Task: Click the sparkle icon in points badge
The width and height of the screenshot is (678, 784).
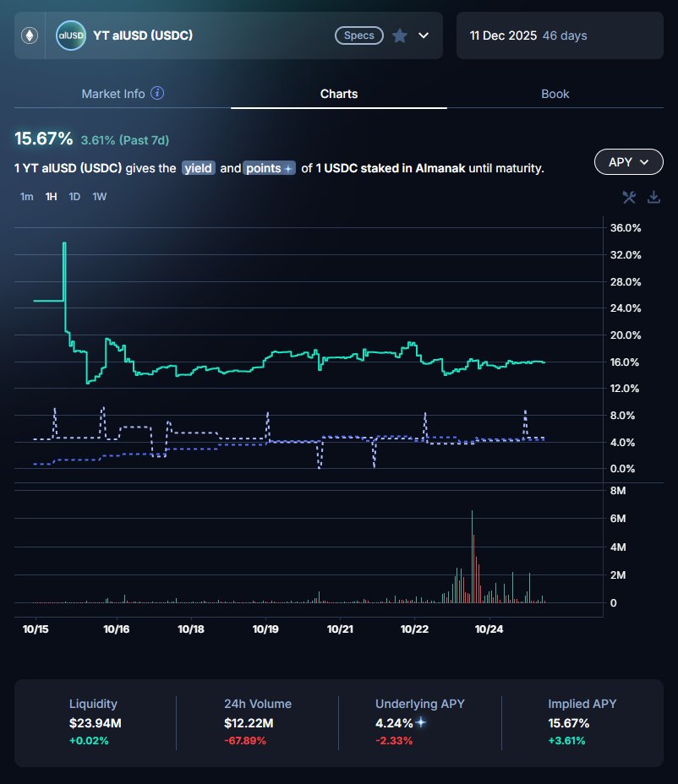Action: coord(288,169)
